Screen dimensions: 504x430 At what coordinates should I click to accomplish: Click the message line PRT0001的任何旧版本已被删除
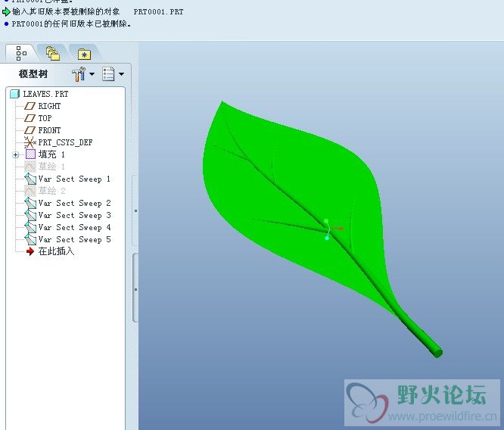pos(71,23)
